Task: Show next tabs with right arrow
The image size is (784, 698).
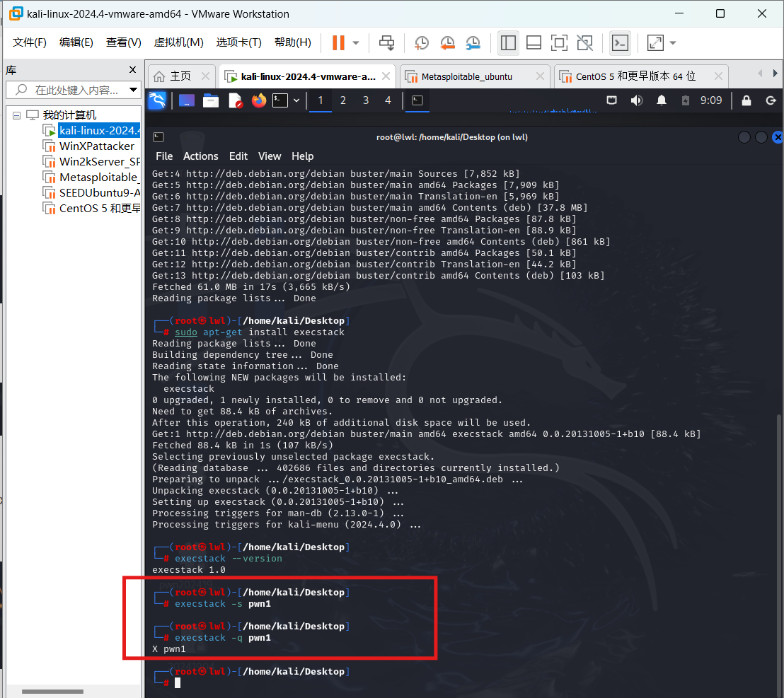Action: tap(775, 74)
